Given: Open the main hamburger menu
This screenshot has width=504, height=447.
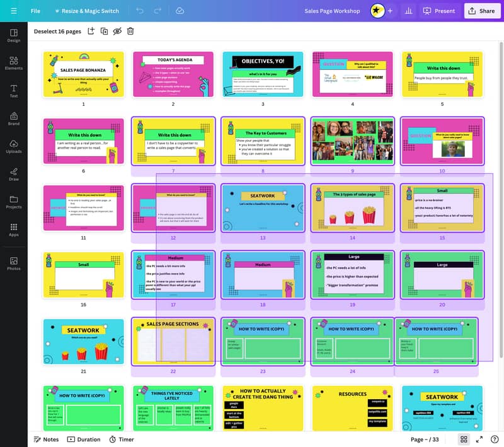Looking at the screenshot, I should pyautogui.click(x=14, y=11).
